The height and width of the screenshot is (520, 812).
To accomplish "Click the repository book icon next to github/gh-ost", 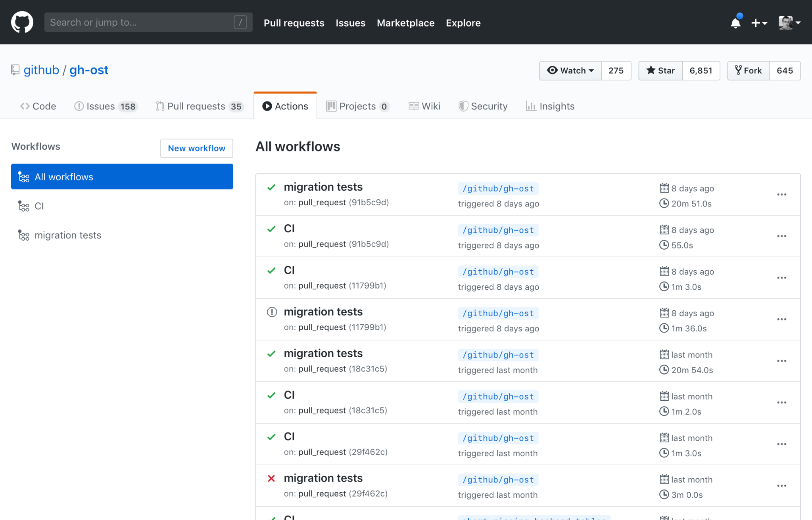I will (15, 69).
